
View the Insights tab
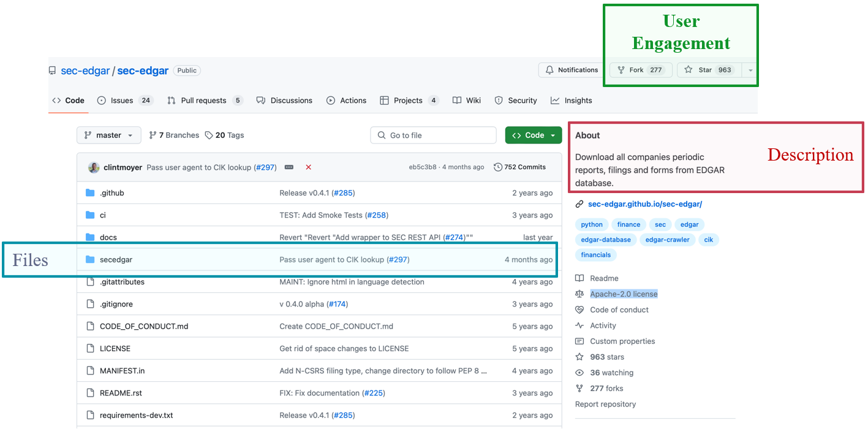(x=572, y=101)
